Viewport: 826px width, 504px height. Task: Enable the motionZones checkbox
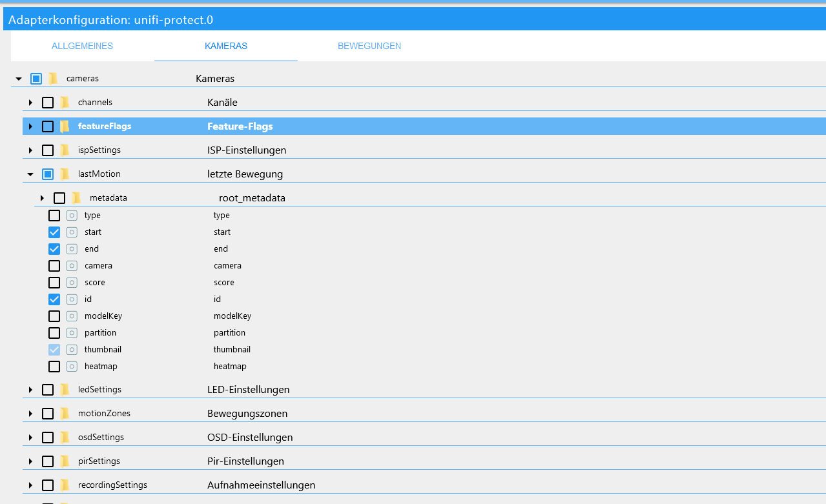point(48,414)
